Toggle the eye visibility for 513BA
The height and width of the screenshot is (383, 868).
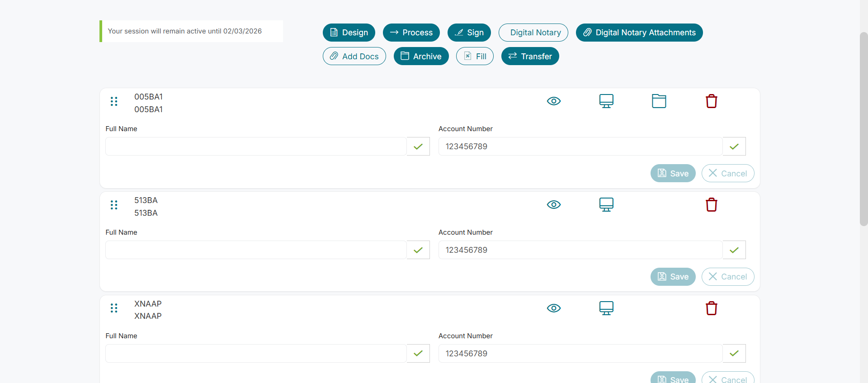pos(554,205)
